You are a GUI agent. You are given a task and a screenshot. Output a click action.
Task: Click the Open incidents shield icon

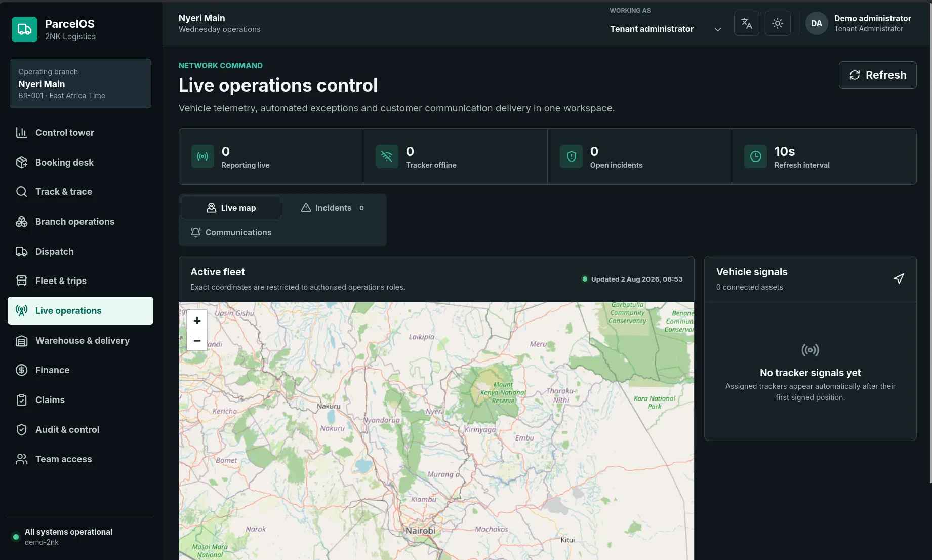pos(571,156)
